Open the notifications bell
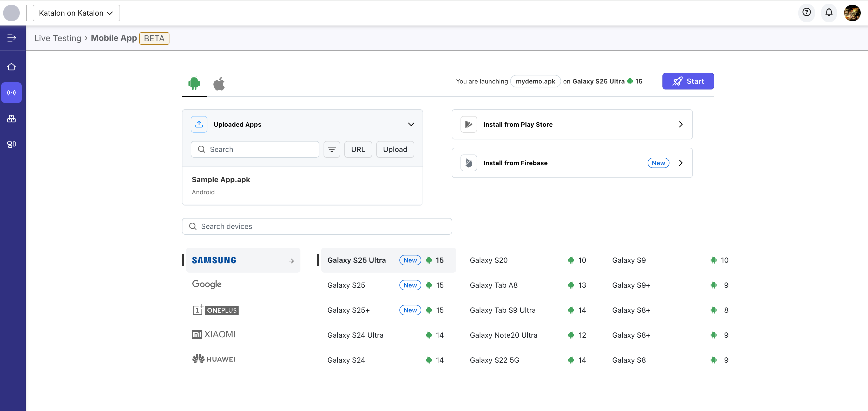 829,12
